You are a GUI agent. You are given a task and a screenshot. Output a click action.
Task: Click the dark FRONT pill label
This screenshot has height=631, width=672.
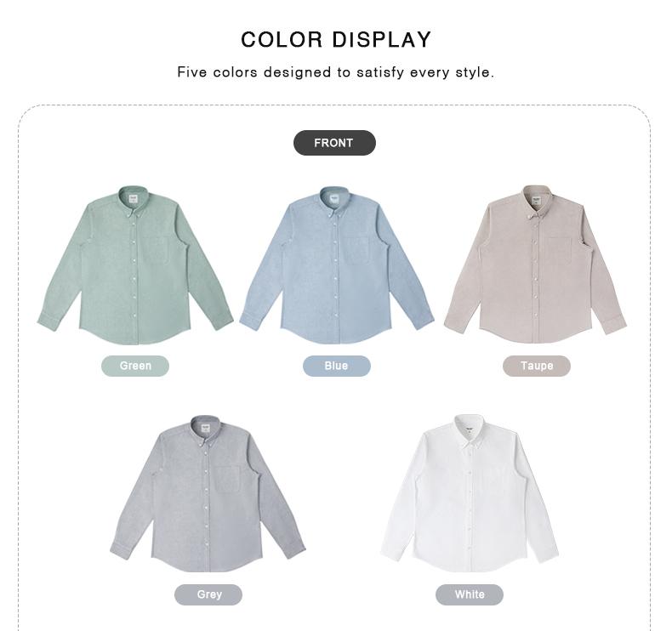tap(334, 143)
